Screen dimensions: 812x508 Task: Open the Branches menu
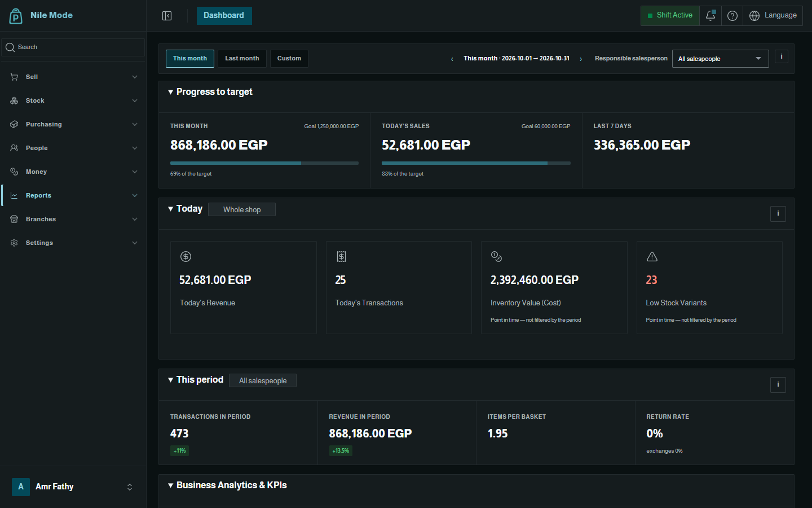click(x=73, y=219)
